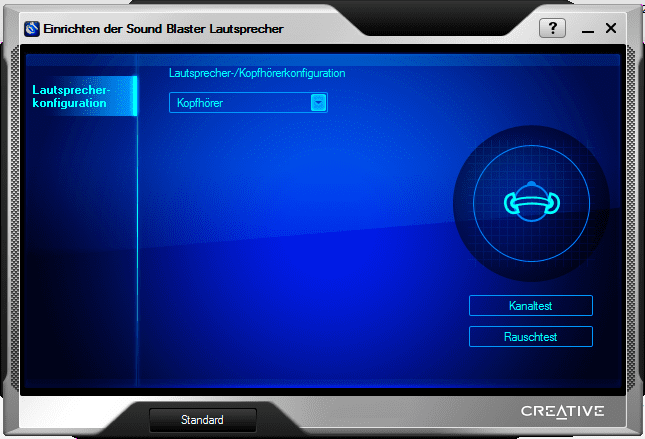Open the Kopfhörer configuration dropdown arrow
The width and height of the screenshot is (645, 439).
point(318,102)
